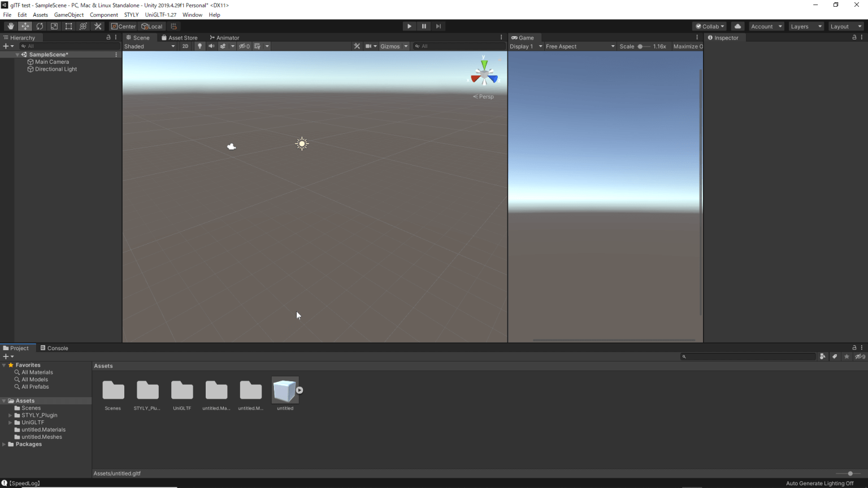Select the Hand tool
The image size is (868, 488).
click(x=10, y=26)
